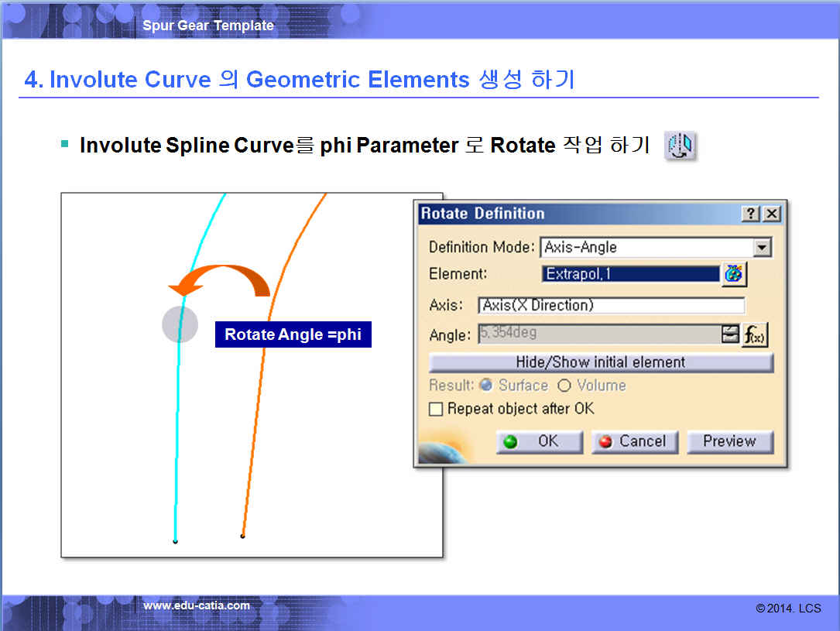Click the Hide/Show initial element button
This screenshot has width=840, height=631.
[601, 362]
